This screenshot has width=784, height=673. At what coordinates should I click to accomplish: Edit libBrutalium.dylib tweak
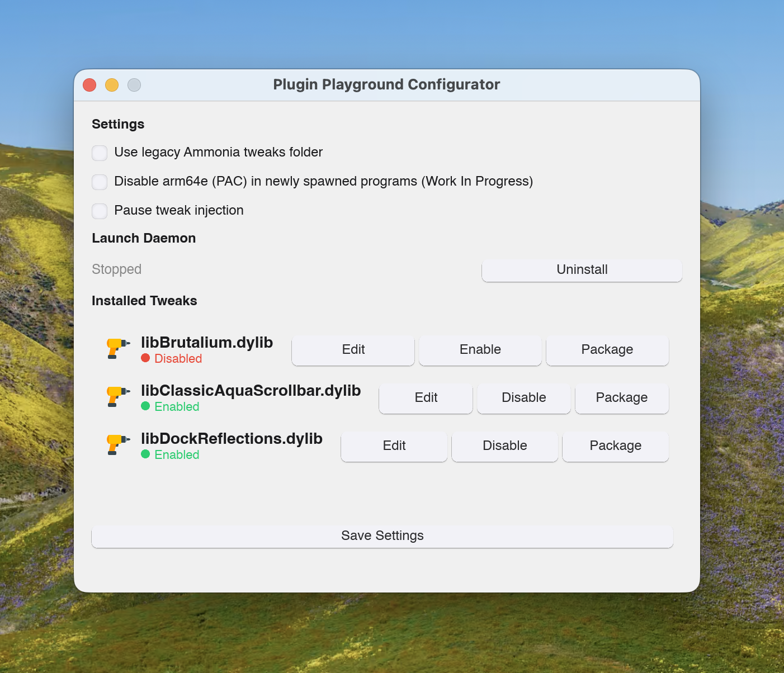353,350
